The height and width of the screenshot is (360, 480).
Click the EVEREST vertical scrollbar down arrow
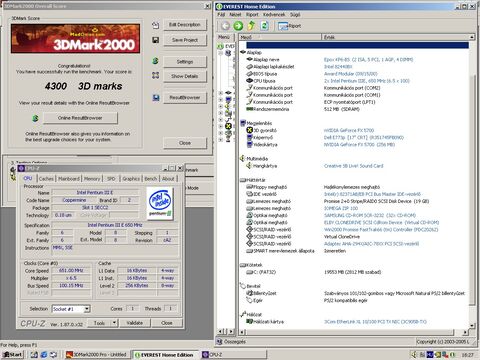[472, 326]
